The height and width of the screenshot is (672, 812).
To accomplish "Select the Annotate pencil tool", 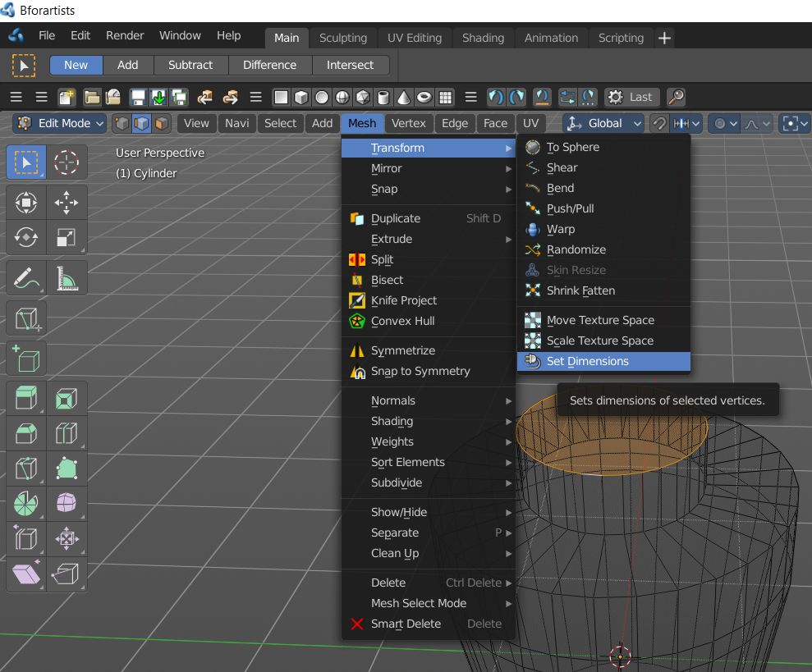I will [x=26, y=280].
